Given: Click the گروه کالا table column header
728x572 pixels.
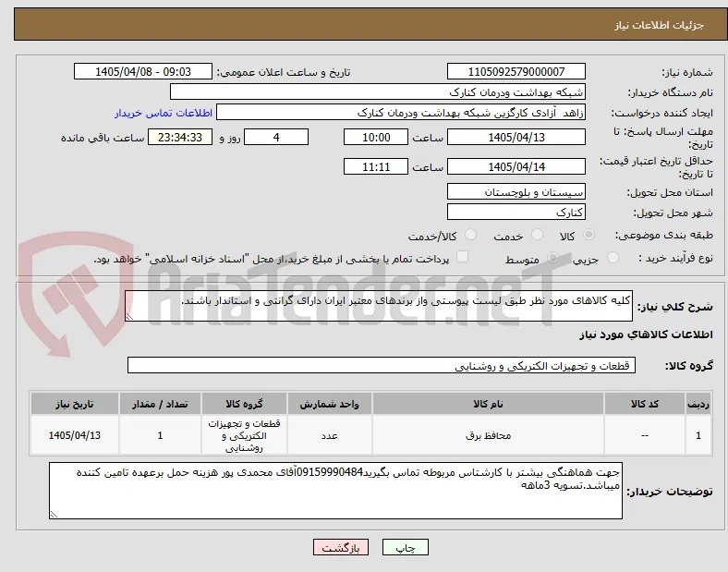Looking at the screenshot, I should point(244,404).
